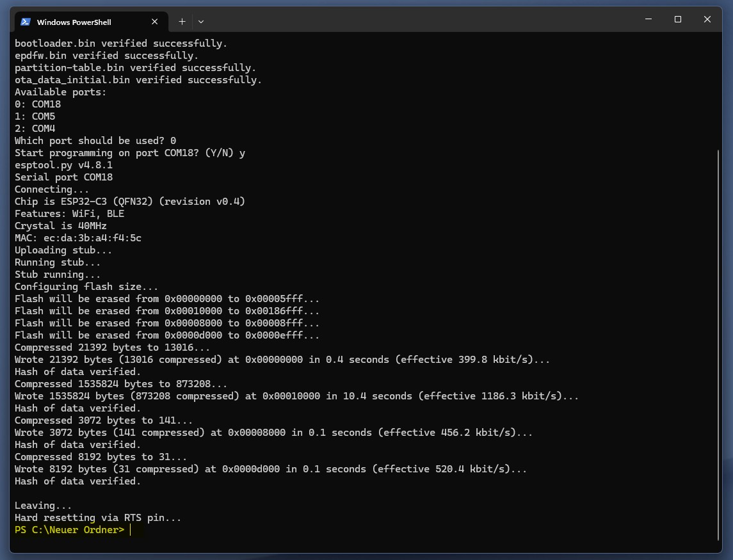Click the 'Connecting...' line

52,189
